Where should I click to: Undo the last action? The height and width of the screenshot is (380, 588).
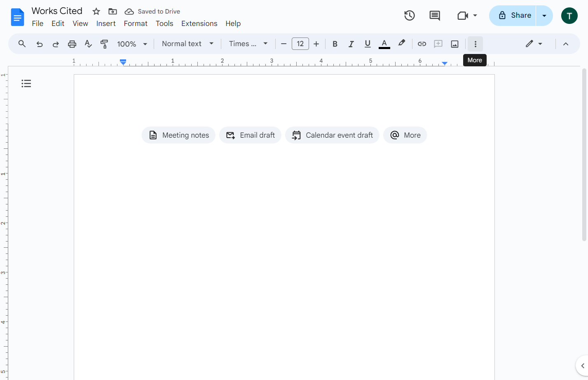[x=40, y=44]
